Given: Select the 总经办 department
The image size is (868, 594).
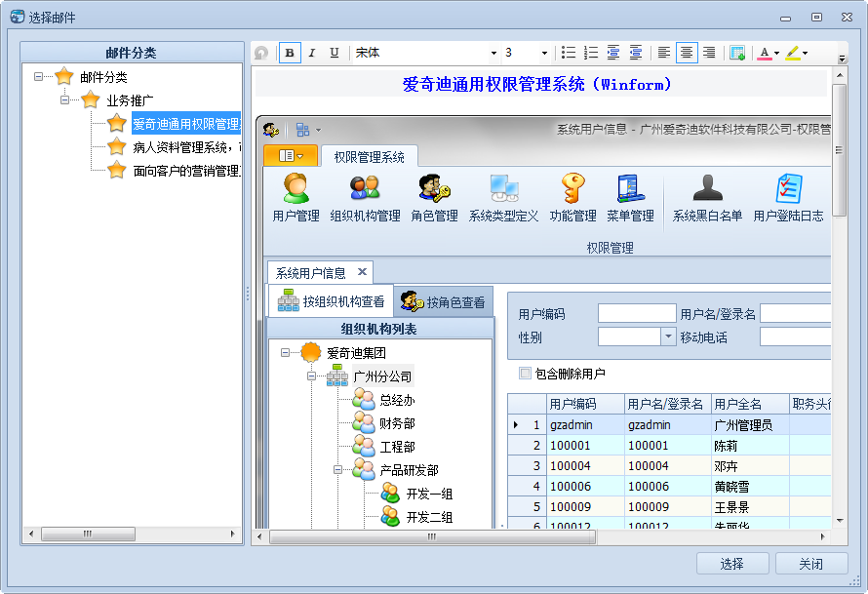Looking at the screenshot, I should point(397,400).
